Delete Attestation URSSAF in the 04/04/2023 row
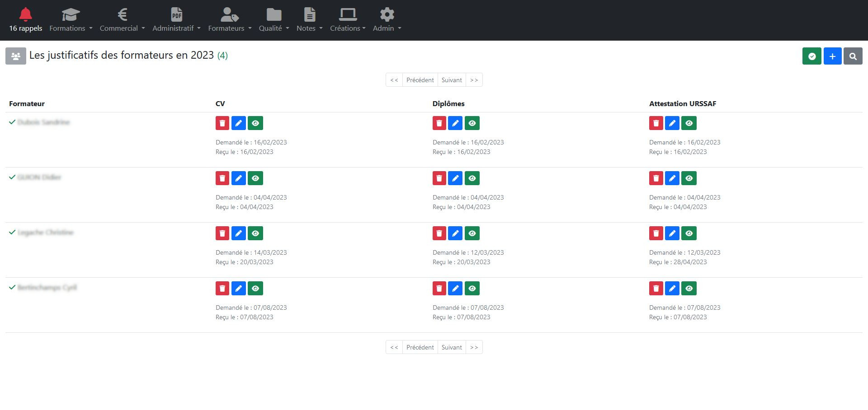 656,178
